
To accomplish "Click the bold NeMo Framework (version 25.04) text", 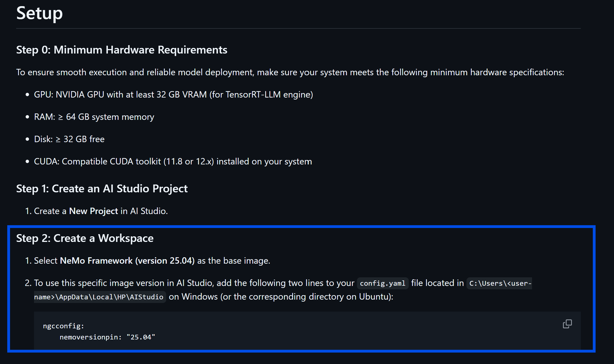I will pyautogui.click(x=127, y=261).
